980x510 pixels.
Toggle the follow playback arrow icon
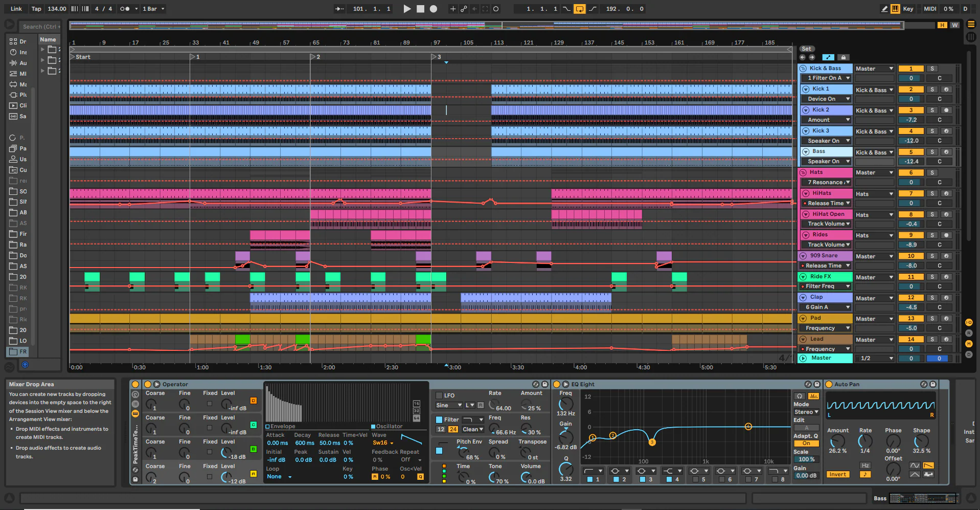[x=339, y=9]
